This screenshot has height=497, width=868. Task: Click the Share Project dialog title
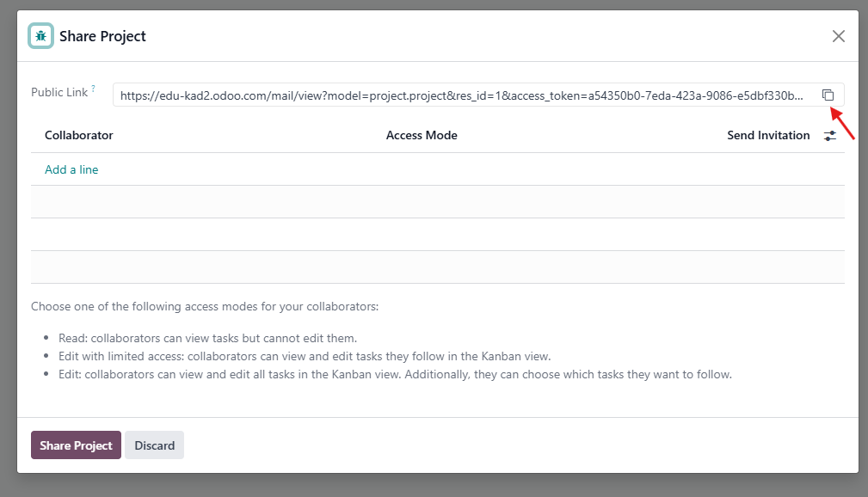(102, 36)
